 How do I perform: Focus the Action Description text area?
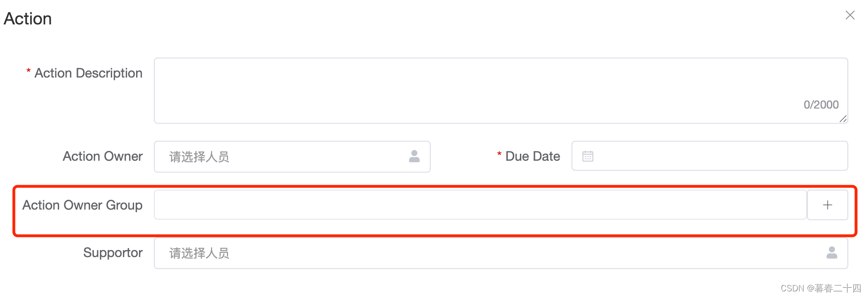(x=469, y=85)
